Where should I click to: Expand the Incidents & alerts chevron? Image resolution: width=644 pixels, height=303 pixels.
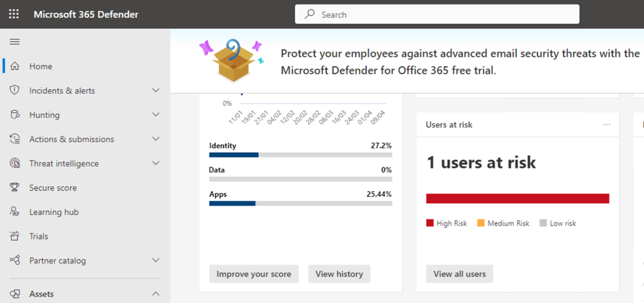(x=156, y=91)
